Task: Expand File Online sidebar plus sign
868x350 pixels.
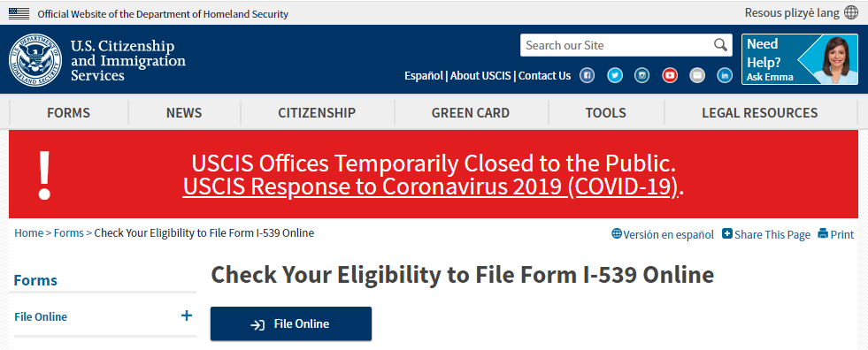Action: click(x=187, y=316)
